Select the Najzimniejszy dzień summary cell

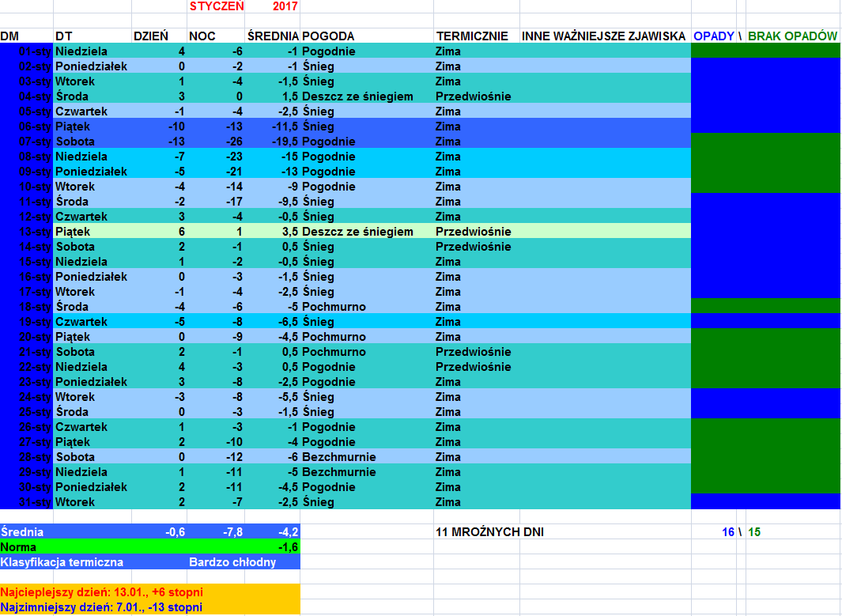coord(101,607)
